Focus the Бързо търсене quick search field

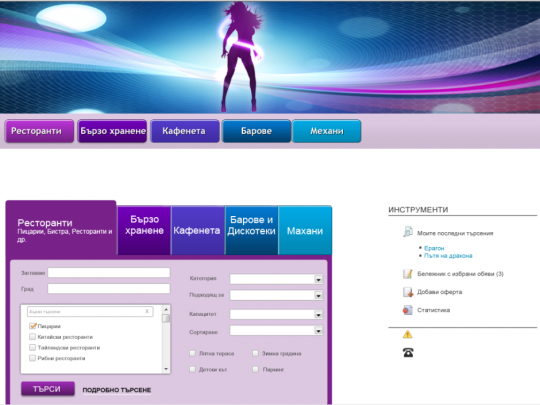click(x=90, y=311)
